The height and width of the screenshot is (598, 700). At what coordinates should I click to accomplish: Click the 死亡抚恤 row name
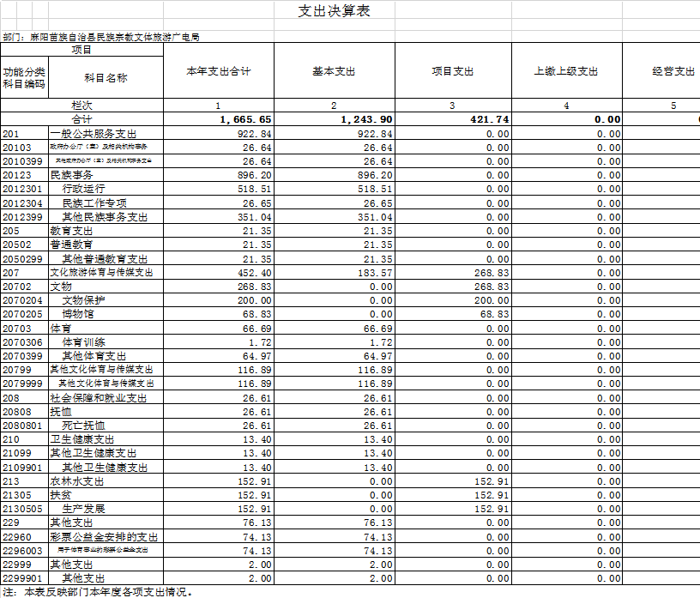[82, 426]
